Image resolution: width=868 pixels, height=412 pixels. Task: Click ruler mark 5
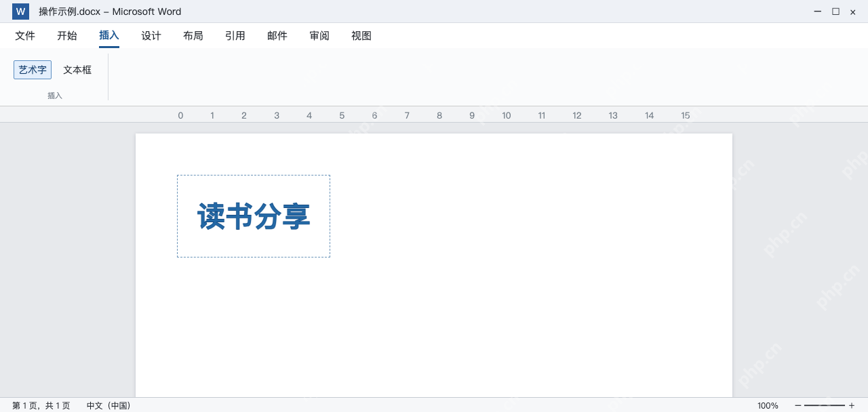pos(342,115)
